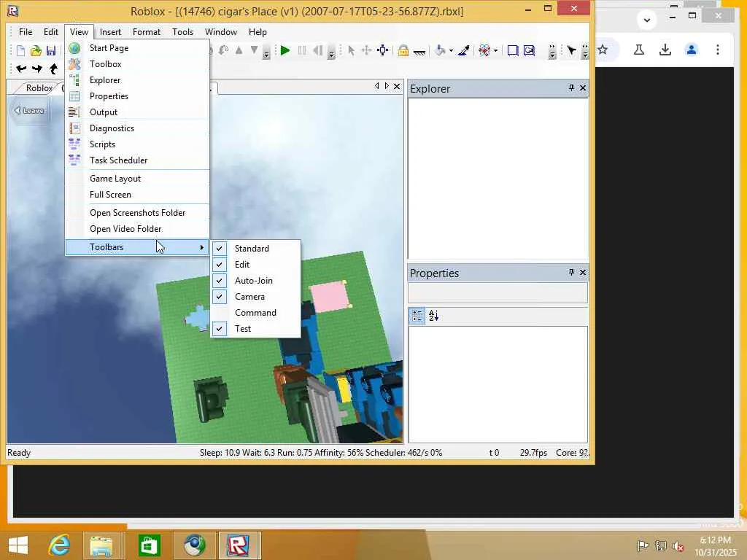The width and height of the screenshot is (747, 560).
Task: Click the Group outline square icon
Action: pos(513,50)
